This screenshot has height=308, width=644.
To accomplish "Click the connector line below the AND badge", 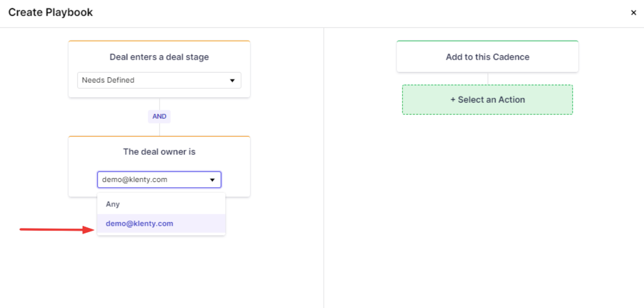I will point(160,130).
